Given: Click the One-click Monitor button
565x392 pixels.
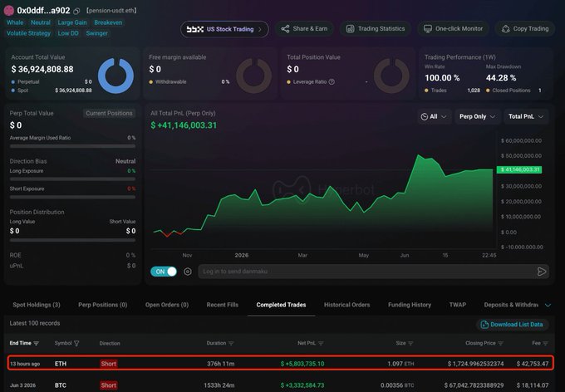Looking at the screenshot, I should point(453,29).
